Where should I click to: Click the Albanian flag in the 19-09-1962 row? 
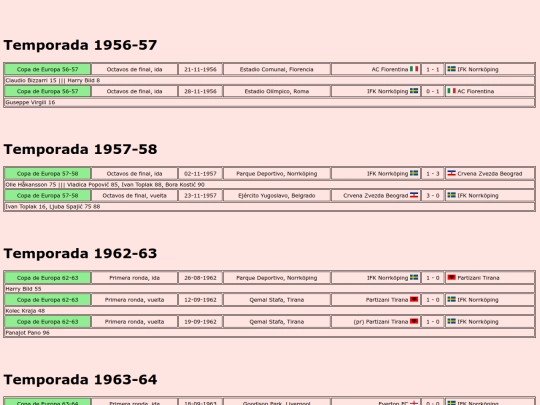point(414,321)
